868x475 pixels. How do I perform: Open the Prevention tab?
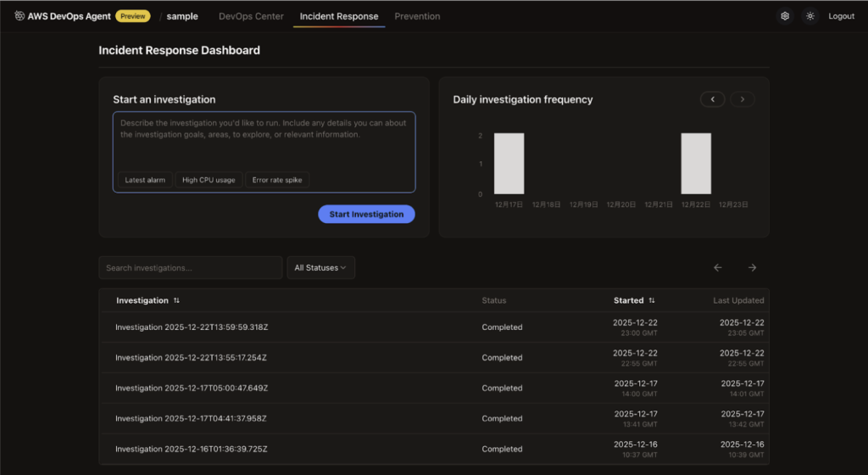417,16
